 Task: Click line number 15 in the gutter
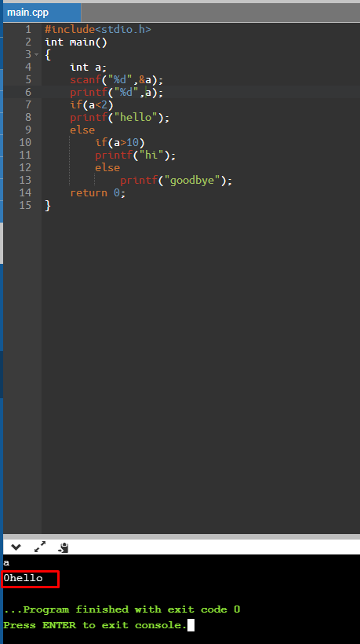click(25, 205)
